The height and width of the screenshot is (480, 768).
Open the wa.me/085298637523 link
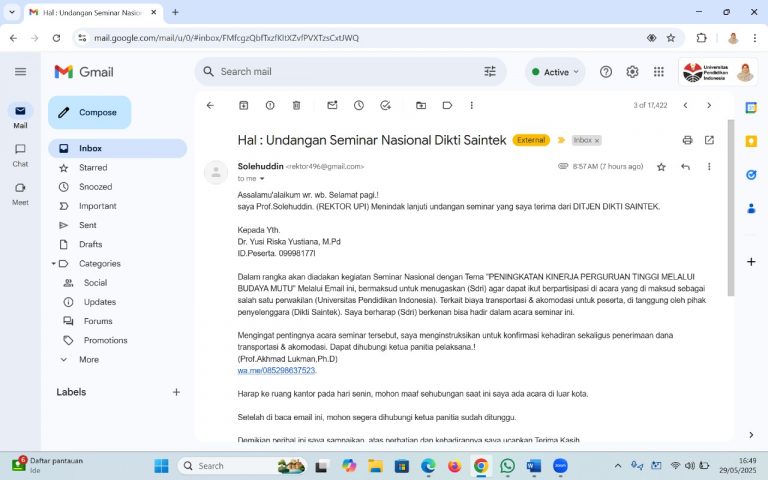[x=276, y=371]
